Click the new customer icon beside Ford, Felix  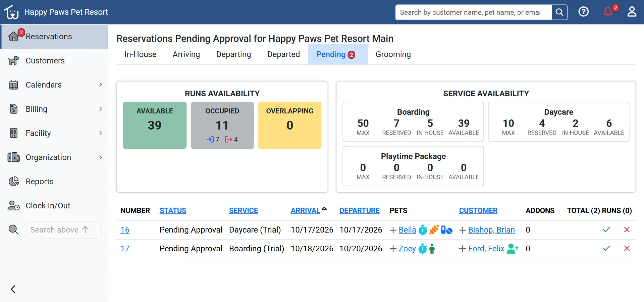[x=513, y=249]
